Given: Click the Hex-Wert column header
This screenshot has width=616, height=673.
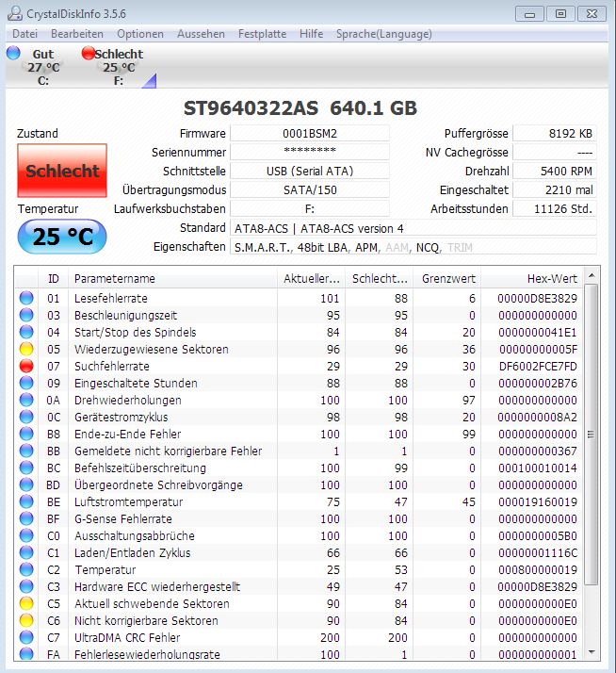Looking at the screenshot, I should pyautogui.click(x=532, y=279).
